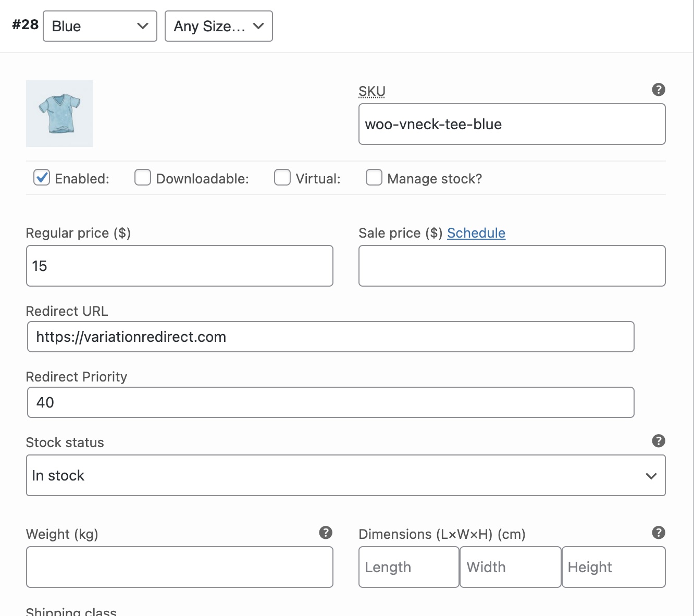
Task: Click the SKU help question mark icon
Action: pos(659,90)
